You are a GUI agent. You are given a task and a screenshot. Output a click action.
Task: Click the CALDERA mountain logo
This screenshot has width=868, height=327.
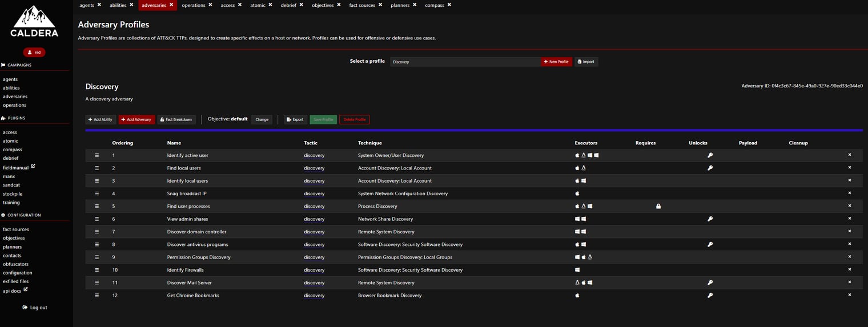tap(34, 21)
